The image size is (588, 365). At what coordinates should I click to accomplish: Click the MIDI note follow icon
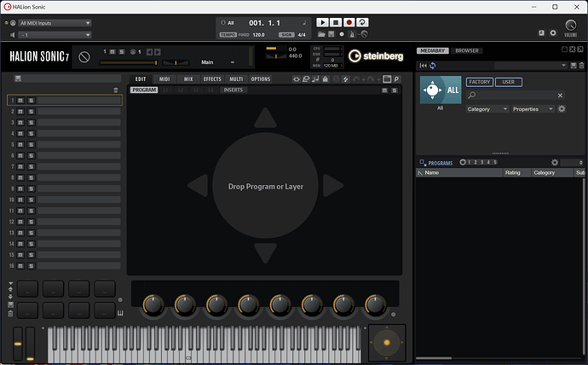pyautogui.click(x=315, y=79)
